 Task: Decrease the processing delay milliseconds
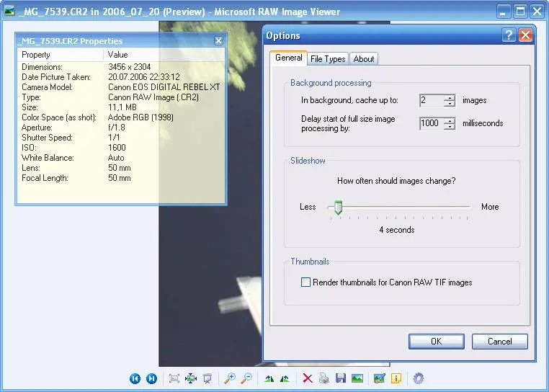click(449, 126)
